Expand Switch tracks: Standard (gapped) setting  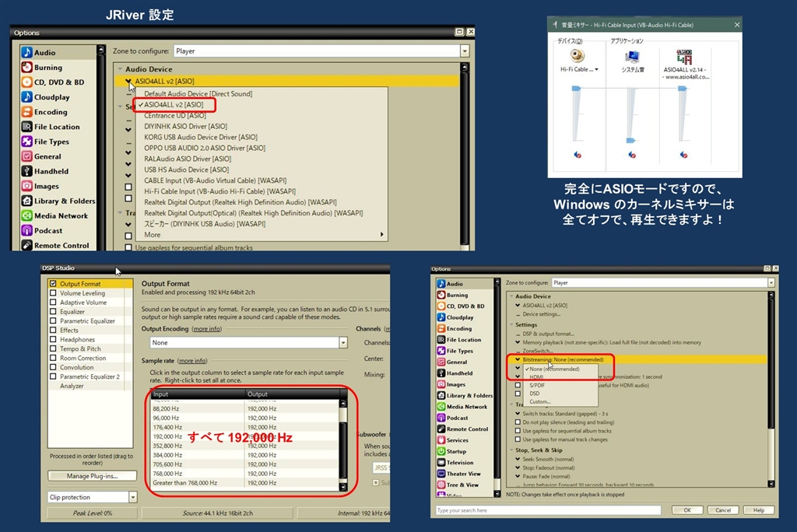tap(518, 414)
